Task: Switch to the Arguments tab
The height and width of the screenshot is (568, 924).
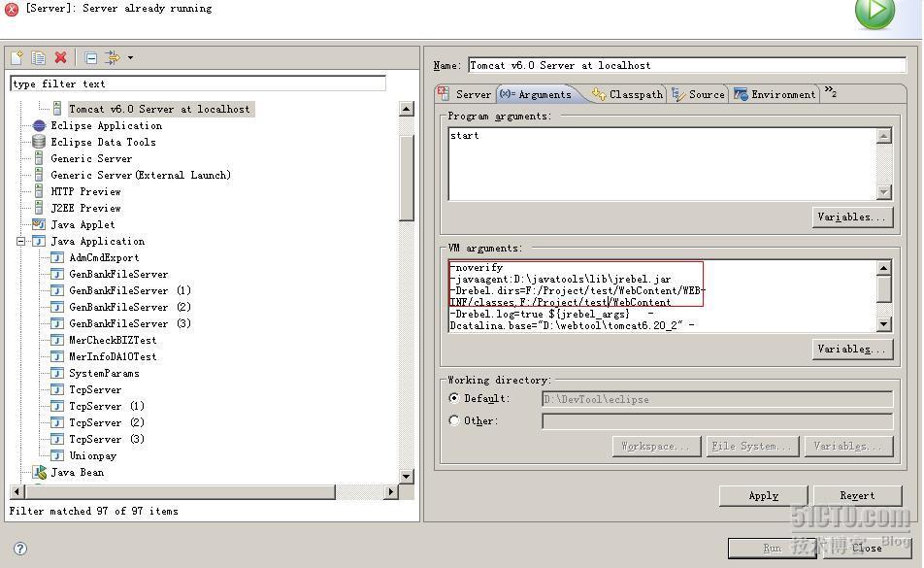Action: click(536, 94)
